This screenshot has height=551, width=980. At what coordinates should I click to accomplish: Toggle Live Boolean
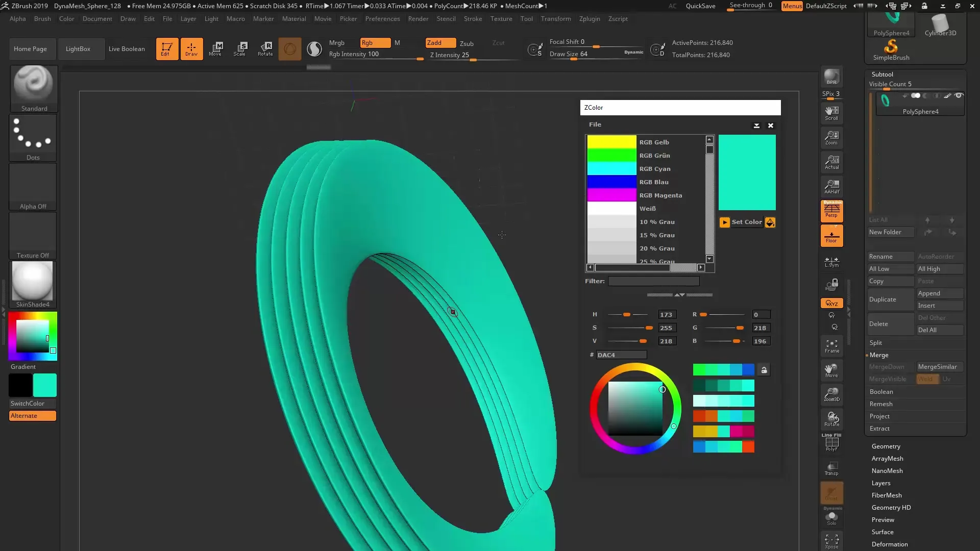127,49
